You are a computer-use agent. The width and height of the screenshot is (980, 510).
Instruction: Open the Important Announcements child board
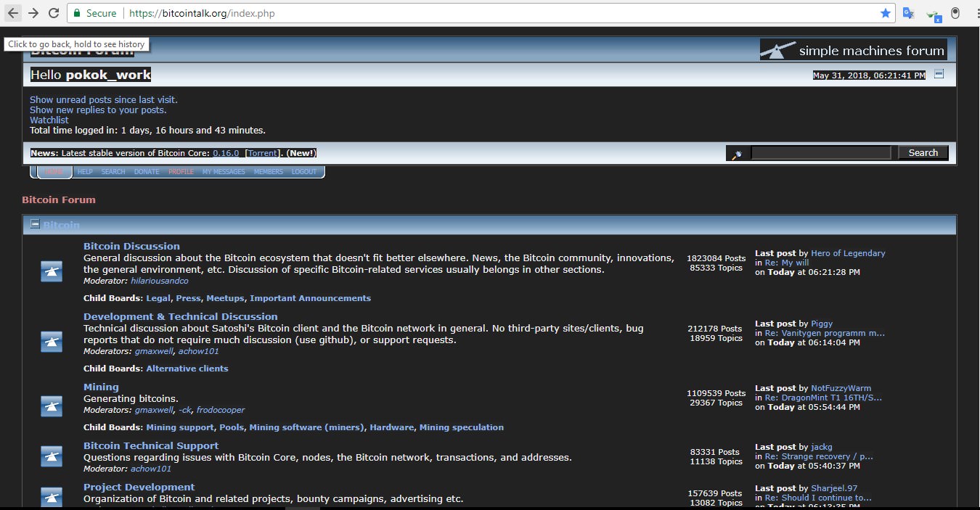pos(310,298)
